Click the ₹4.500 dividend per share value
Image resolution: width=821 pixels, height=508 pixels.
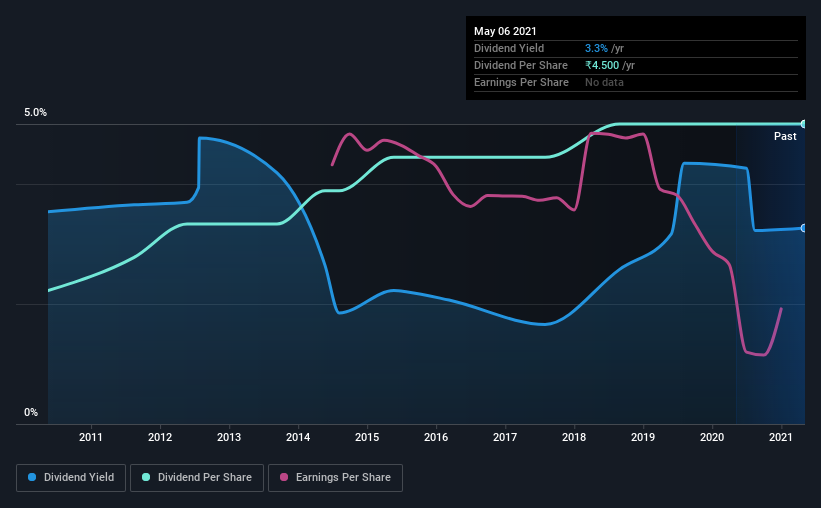coord(602,65)
